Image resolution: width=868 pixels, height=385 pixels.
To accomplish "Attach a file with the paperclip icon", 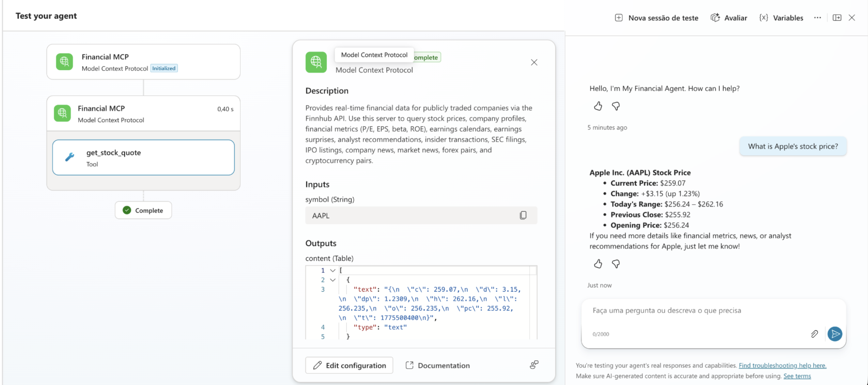I will point(814,334).
